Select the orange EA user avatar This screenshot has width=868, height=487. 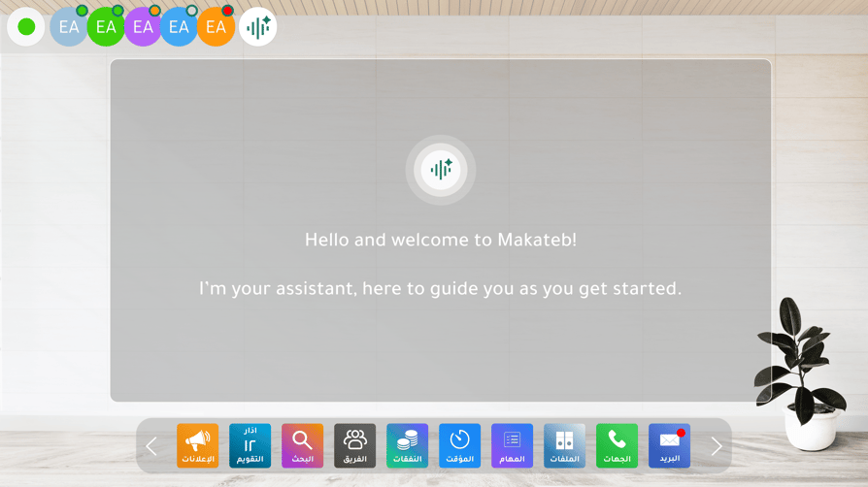pyautogui.click(x=216, y=26)
